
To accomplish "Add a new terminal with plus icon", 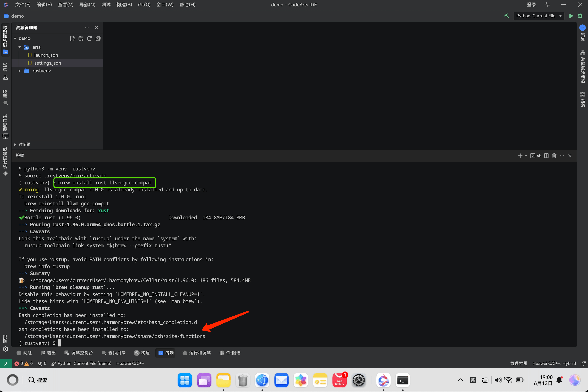I will pyautogui.click(x=520, y=156).
